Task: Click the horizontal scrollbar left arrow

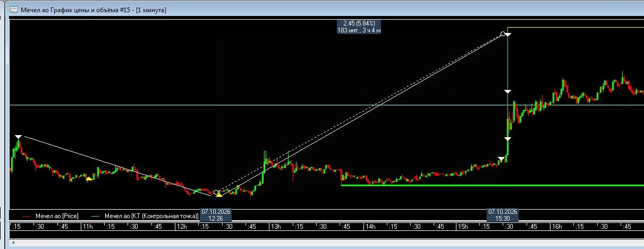Action: pos(13,243)
